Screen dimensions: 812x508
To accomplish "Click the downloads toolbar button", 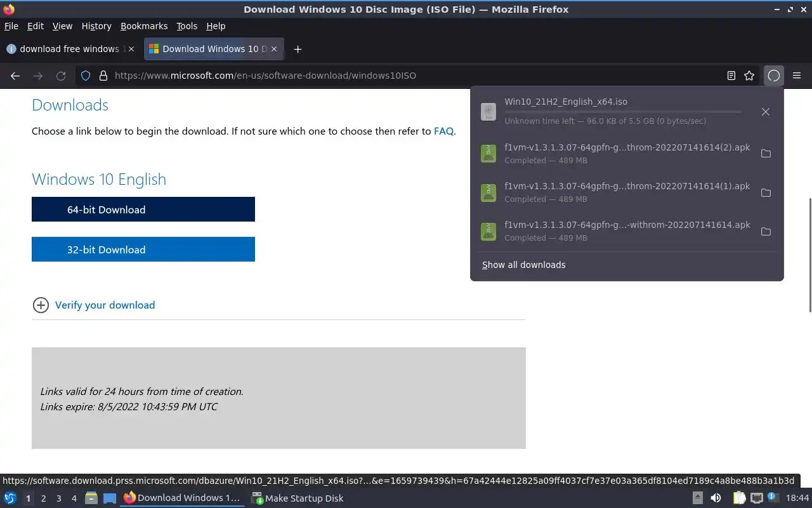I will click(x=773, y=76).
